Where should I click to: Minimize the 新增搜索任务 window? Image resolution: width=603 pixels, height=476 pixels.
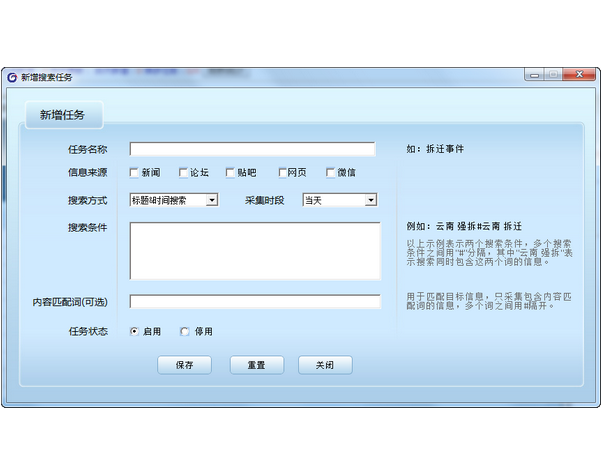(534, 75)
